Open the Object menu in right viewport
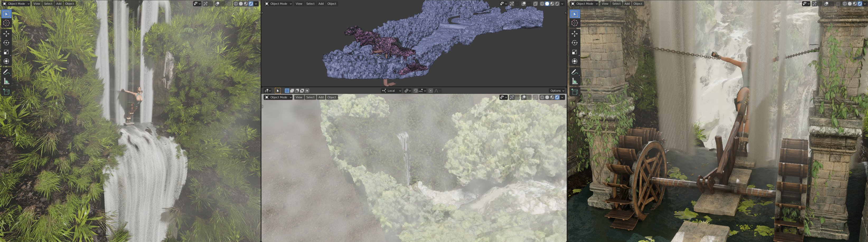868x242 pixels. click(x=638, y=4)
